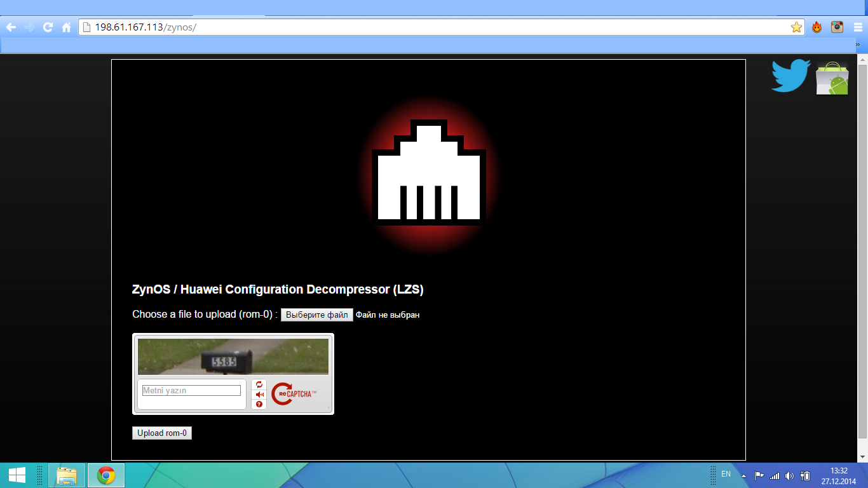
Task: Click the power tray icon
Action: pos(805,475)
